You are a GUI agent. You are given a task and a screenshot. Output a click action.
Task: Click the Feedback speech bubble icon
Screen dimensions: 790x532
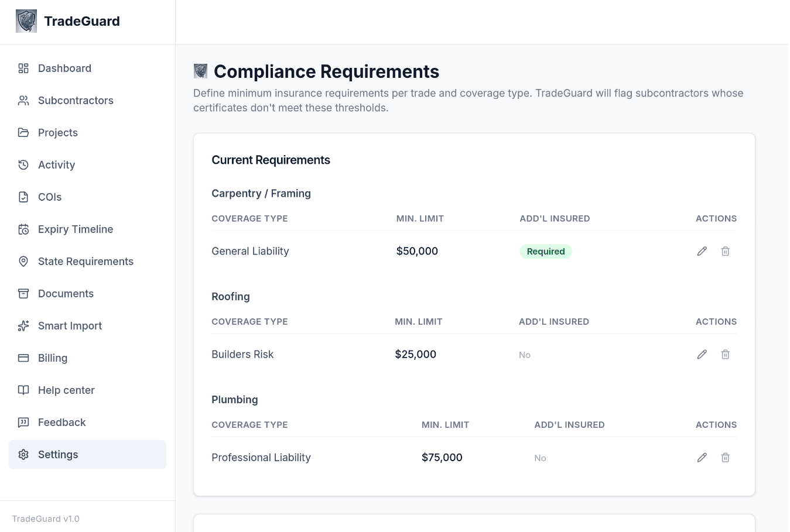[23, 423]
